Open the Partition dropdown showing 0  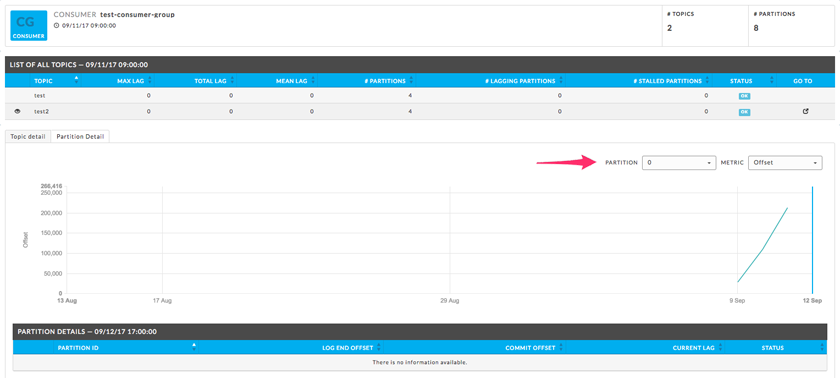click(679, 162)
